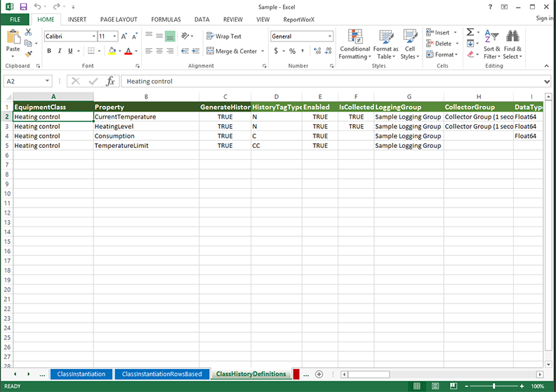This screenshot has width=556, height=392.
Task: Open Format as Table gallery
Action: [x=385, y=43]
